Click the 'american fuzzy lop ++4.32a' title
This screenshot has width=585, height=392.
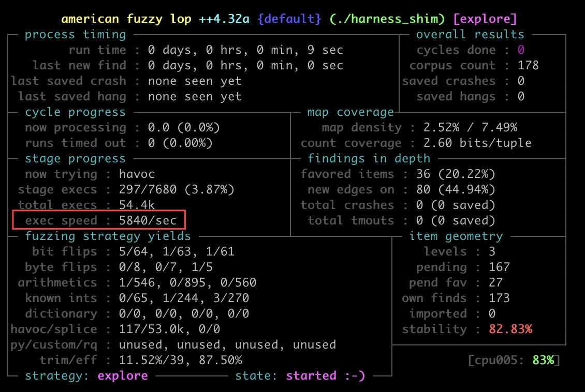click(x=155, y=19)
